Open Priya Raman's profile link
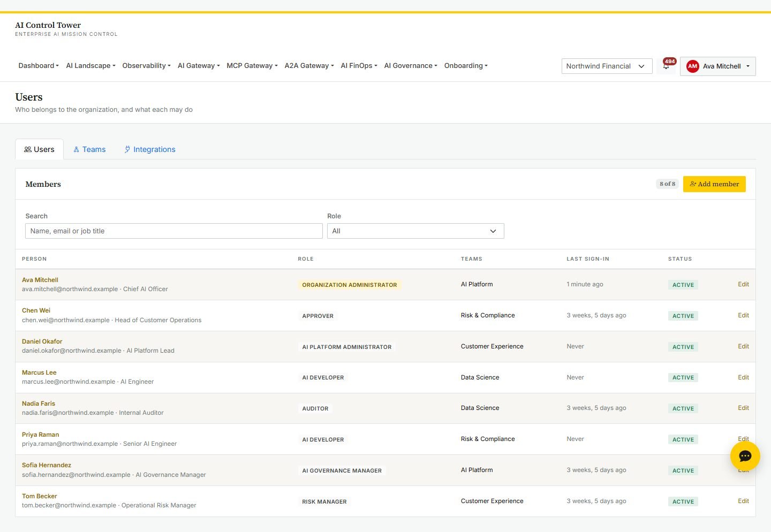This screenshot has width=771, height=532. (x=40, y=435)
